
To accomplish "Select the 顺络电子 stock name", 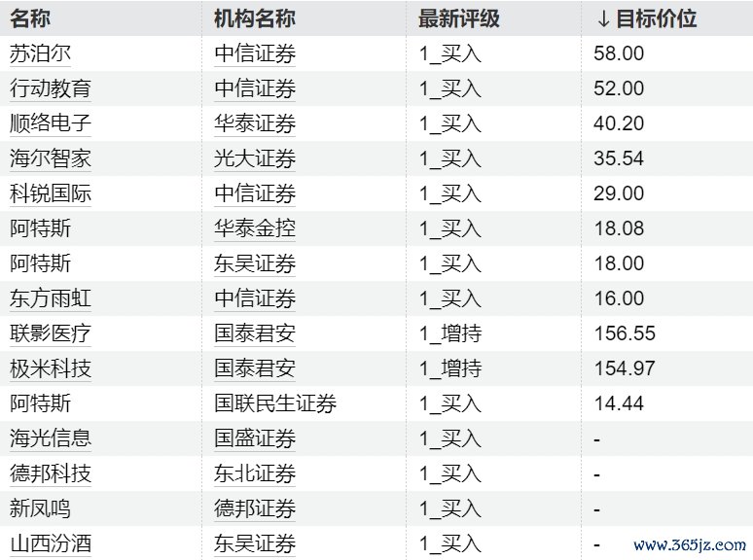I will (x=50, y=123).
